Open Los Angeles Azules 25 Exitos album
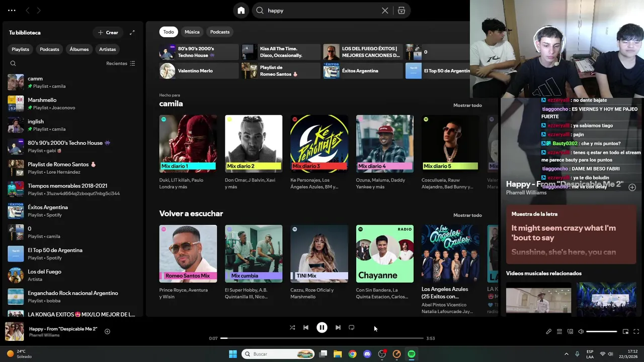 click(x=450, y=253)
